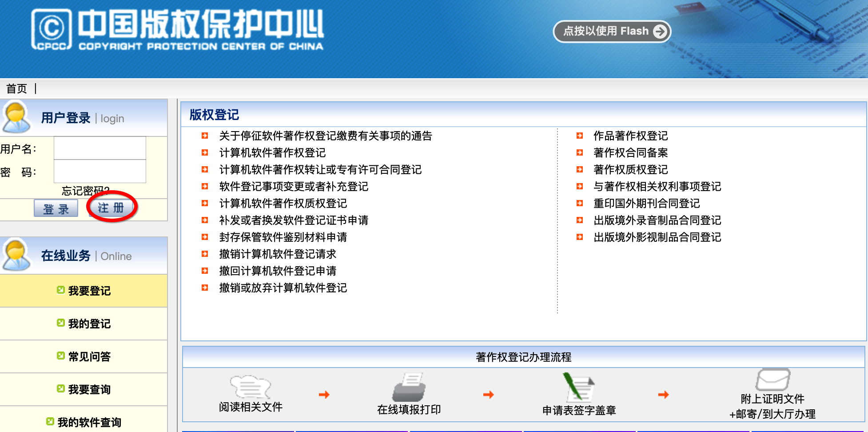Screen dimensions: 868x432
Task: Open the 著作权合同备案 link
Action: [631, 152]
